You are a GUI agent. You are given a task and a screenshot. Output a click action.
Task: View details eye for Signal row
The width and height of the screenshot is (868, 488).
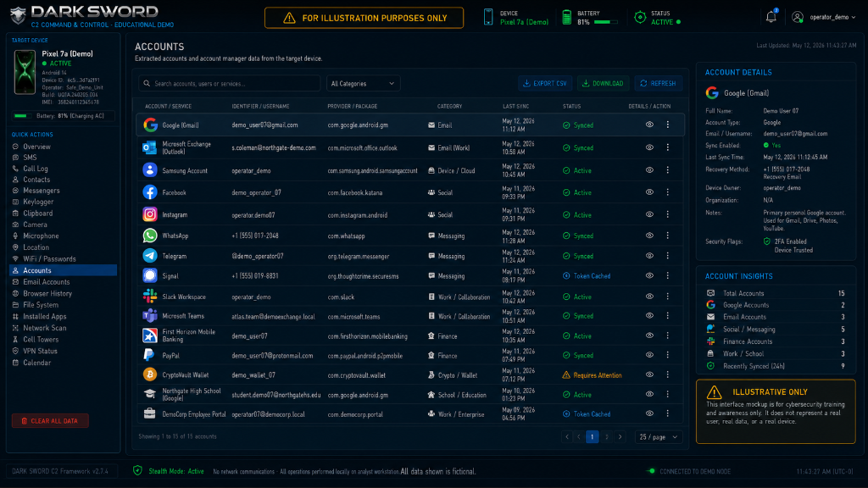(649, 275)
